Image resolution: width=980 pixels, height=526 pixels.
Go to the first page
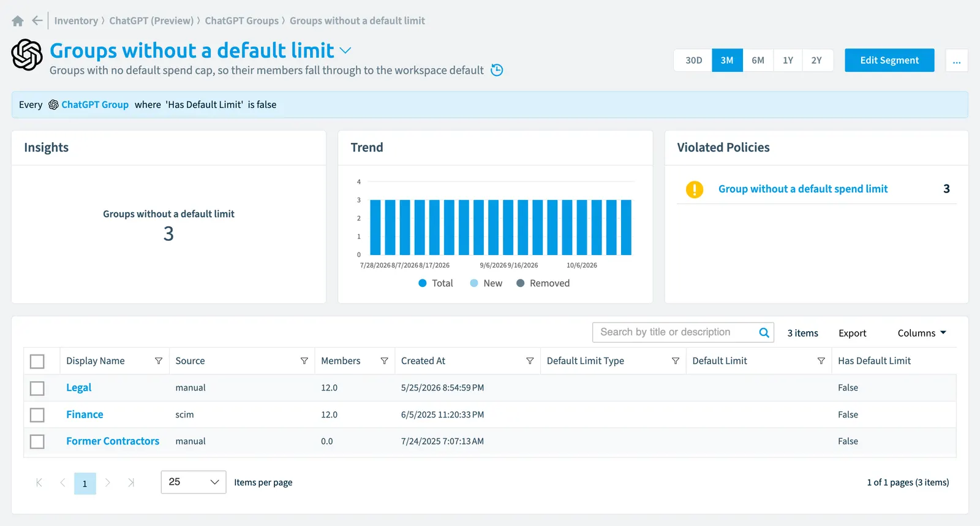tap(39, 482)
